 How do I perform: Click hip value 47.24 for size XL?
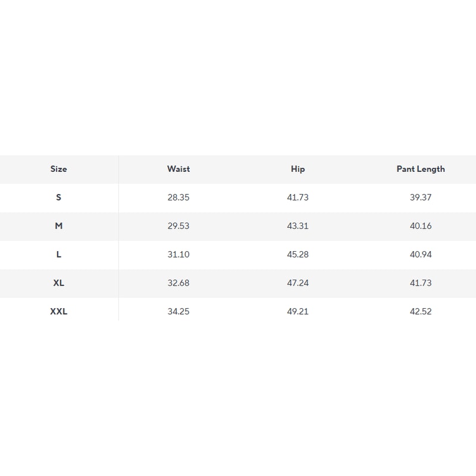coord(298,283)
